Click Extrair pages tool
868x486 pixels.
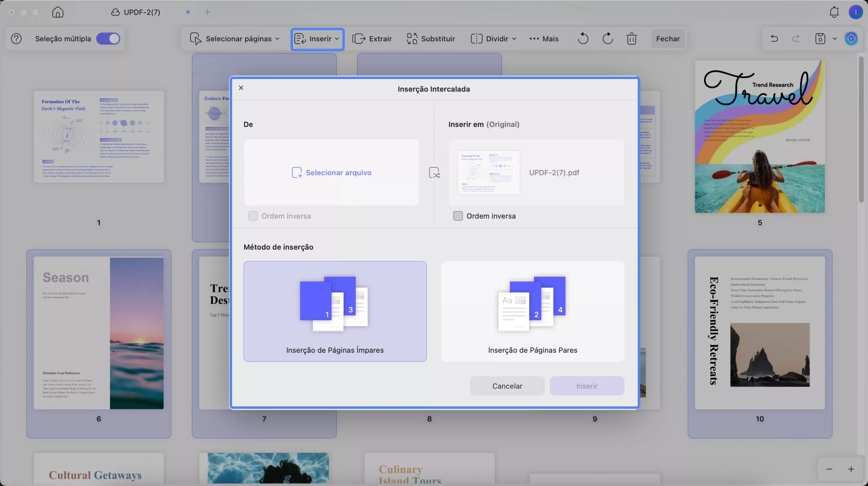[x=372, y=39]
